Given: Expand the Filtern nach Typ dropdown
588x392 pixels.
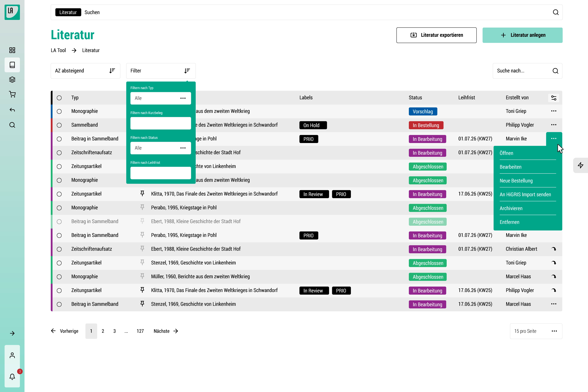Looking at the screenshot, I should pyautogui.click(x=160, y=98).
